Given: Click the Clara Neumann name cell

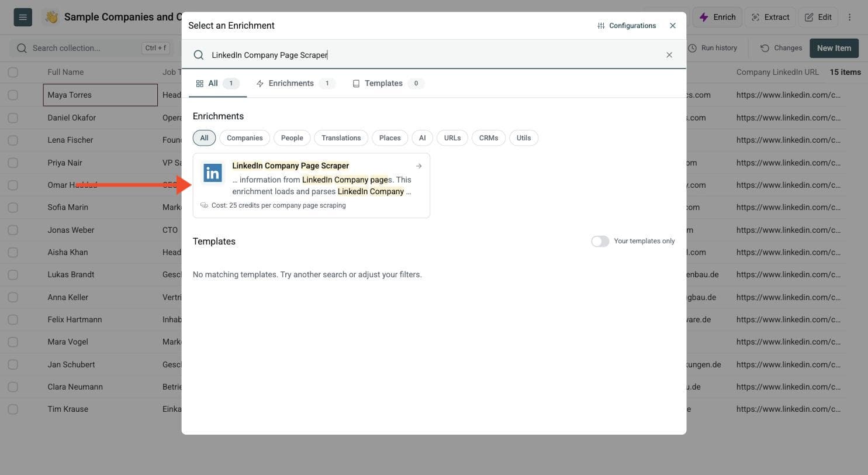Looking at the screenshot, I should pos(101,387).
